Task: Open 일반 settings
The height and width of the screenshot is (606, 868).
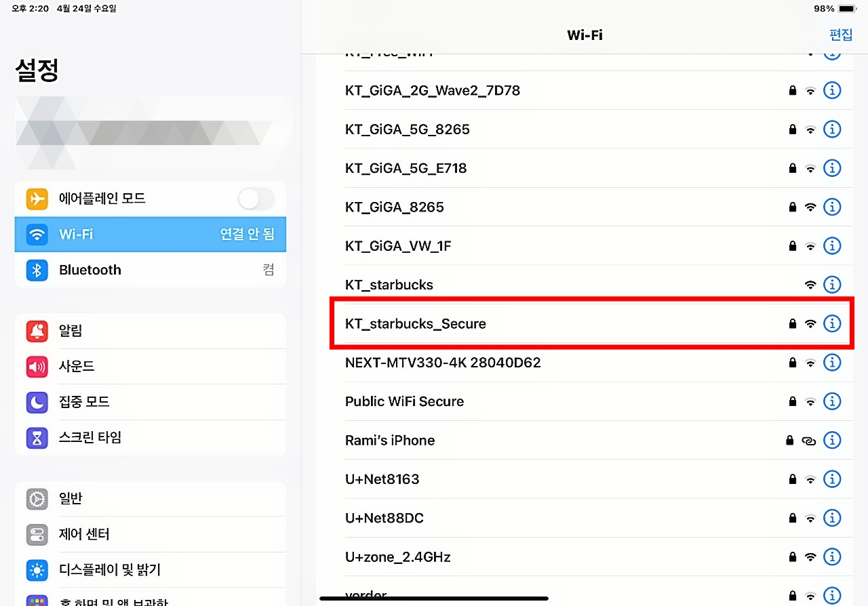Action: point(151,499)
